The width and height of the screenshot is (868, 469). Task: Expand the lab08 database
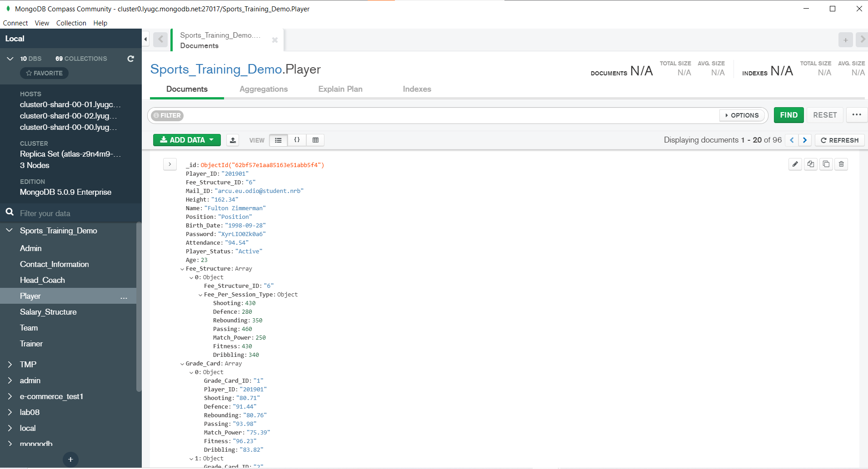point(10,412)
